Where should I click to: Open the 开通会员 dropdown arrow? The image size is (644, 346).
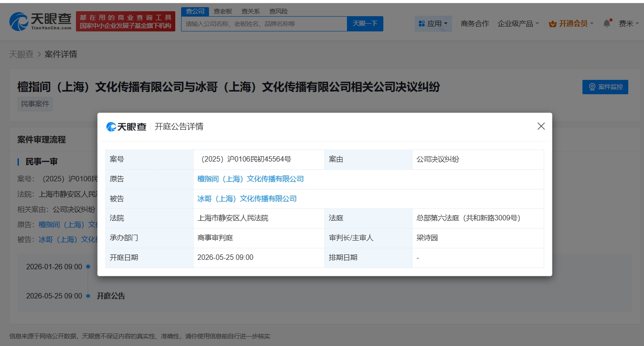point(592,24)
